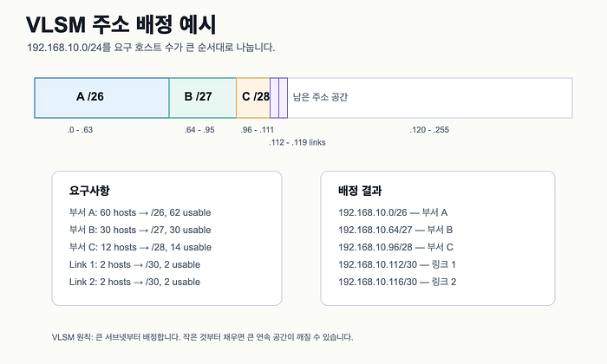The height and width of the screenshot is (364, 607).
Task: Click the 192.168.10.64/27 부서 B entry
Action: [x=395, y=230]
